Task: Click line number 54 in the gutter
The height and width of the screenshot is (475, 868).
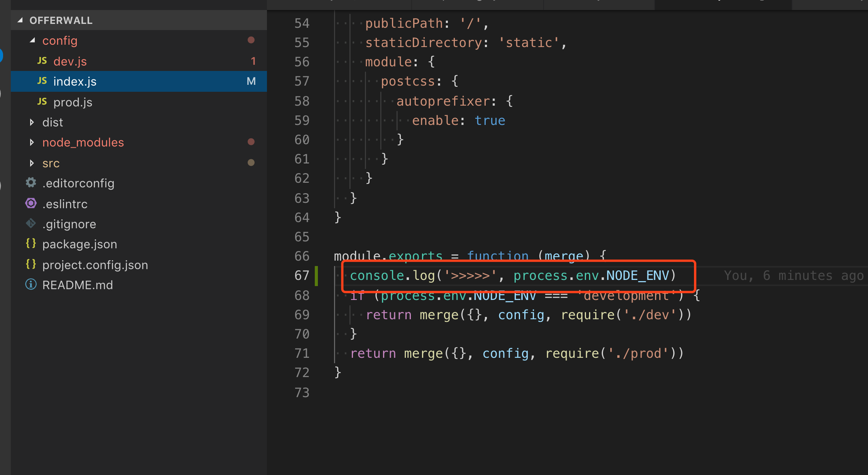Action: 302,24
